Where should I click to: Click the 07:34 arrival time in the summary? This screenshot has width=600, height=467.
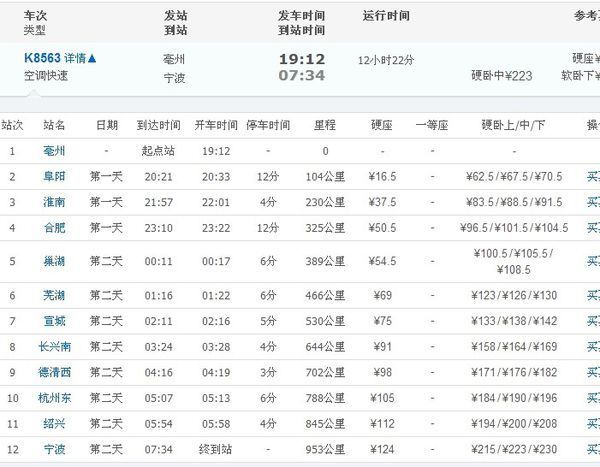302,75
